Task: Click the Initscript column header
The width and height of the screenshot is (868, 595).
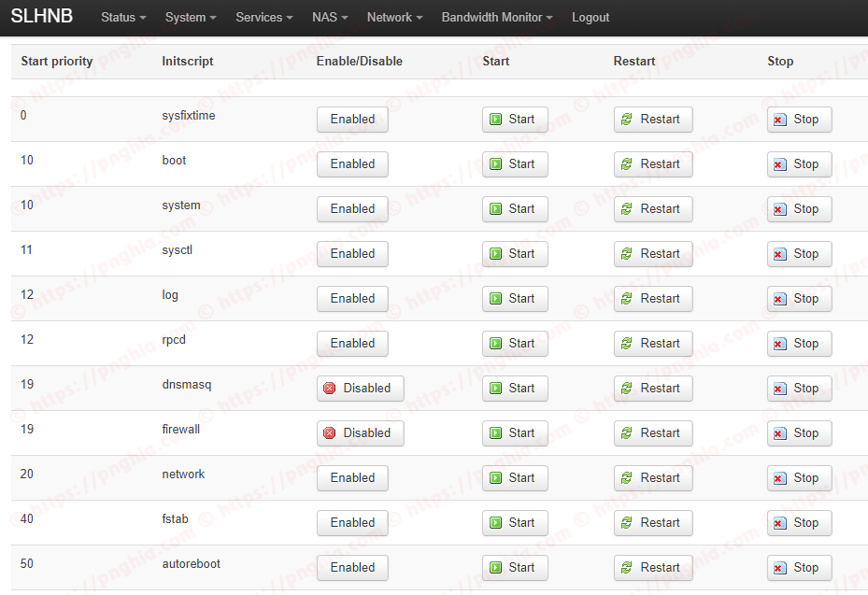Action: tap(188, 62)
